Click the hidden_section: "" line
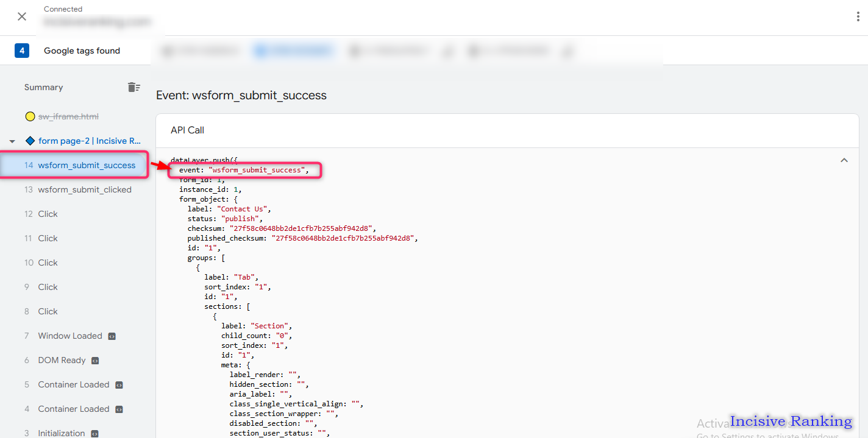 click(269, 384)
